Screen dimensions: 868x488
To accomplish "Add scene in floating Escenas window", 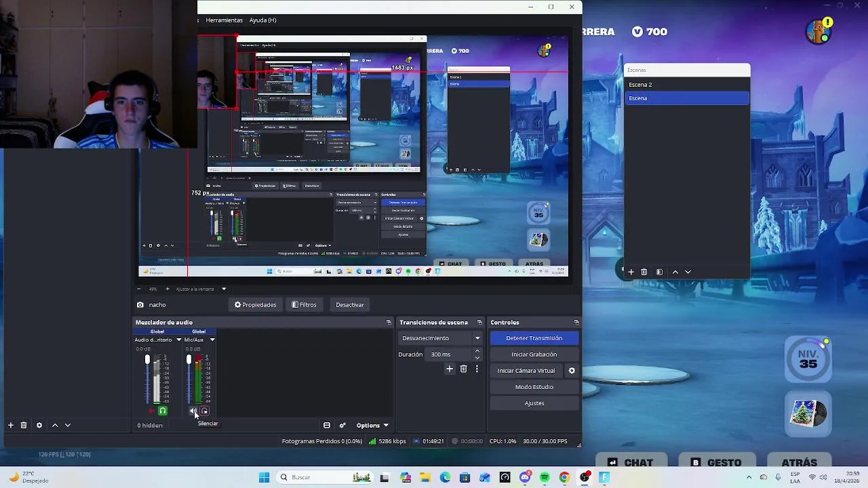I will (x=631, y=272).
